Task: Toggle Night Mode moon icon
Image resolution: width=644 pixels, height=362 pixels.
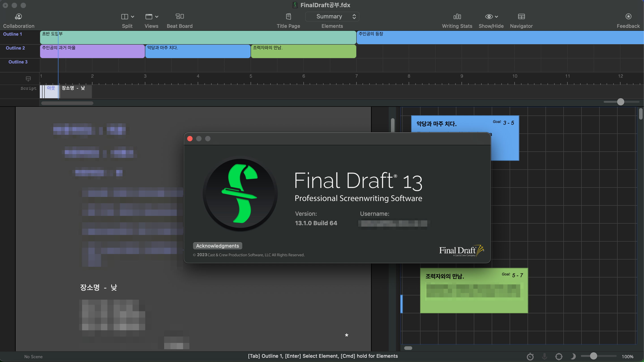Action: coord(573,356)
